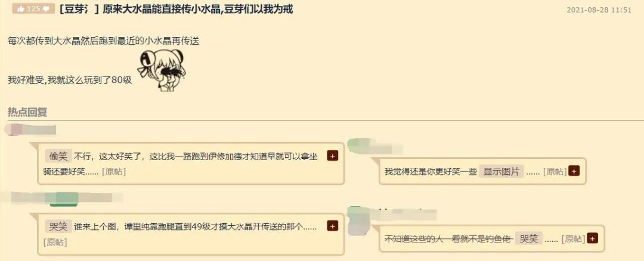The height and width of the screenshot is (261, 644).
Task: Click the 哭笑 tag in the 49级 reply
Action: 58,226
